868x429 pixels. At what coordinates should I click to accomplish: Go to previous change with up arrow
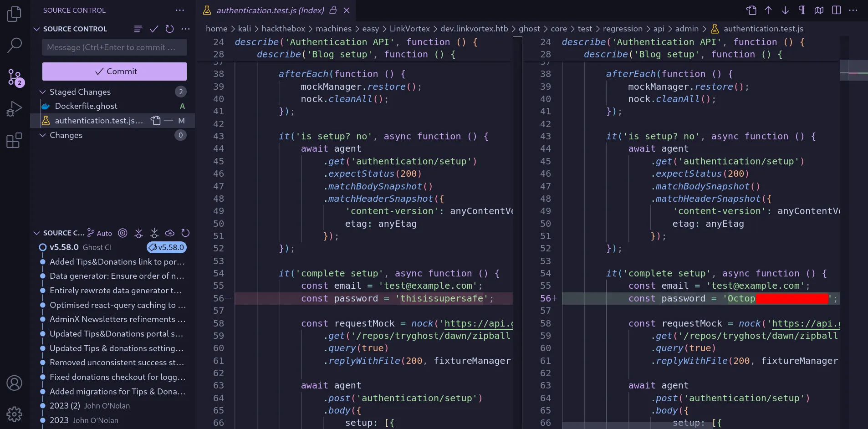coord(768,10)
